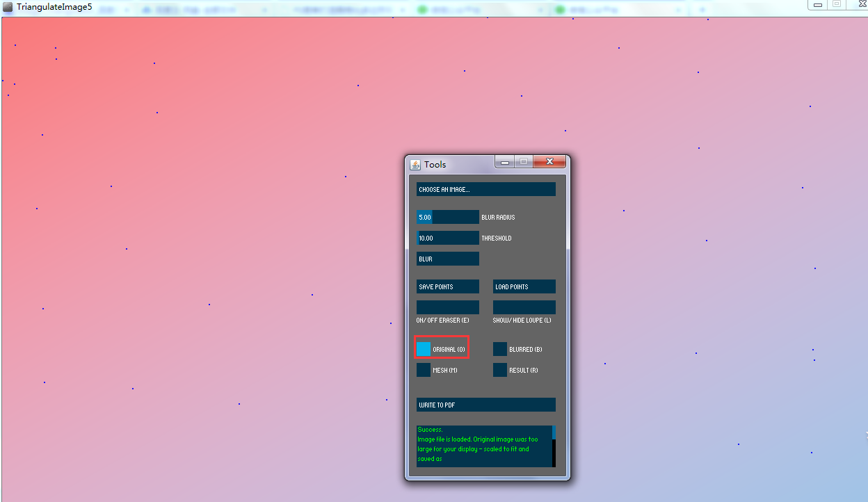Click the TriangulateImage5 window icon
This screenshot has width=868, height=502.
(8, 6)
